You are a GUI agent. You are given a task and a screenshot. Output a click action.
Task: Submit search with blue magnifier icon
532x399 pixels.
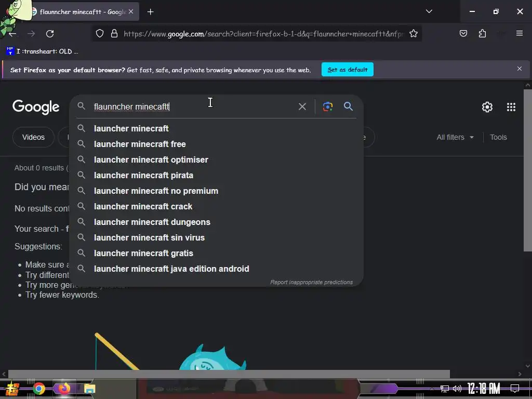[348, 106]
